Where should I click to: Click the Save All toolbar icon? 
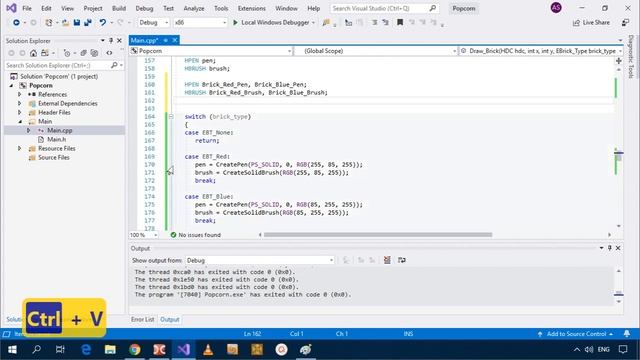88,22
